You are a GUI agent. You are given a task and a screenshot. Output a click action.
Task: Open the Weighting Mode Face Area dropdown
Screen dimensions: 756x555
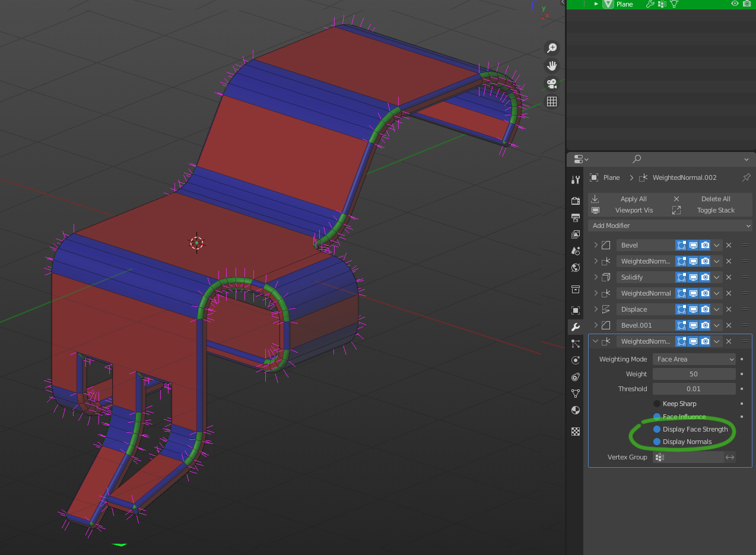coord(694,359)
